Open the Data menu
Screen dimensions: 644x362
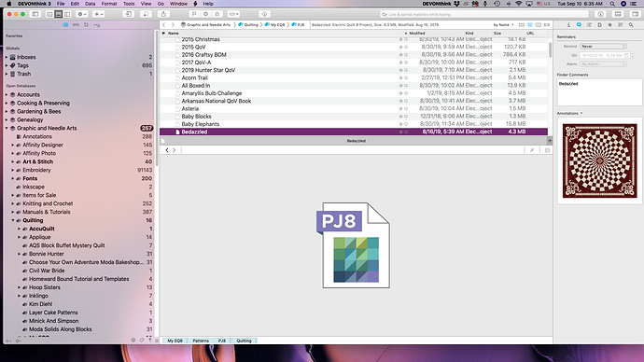click(x=90, y=4)
